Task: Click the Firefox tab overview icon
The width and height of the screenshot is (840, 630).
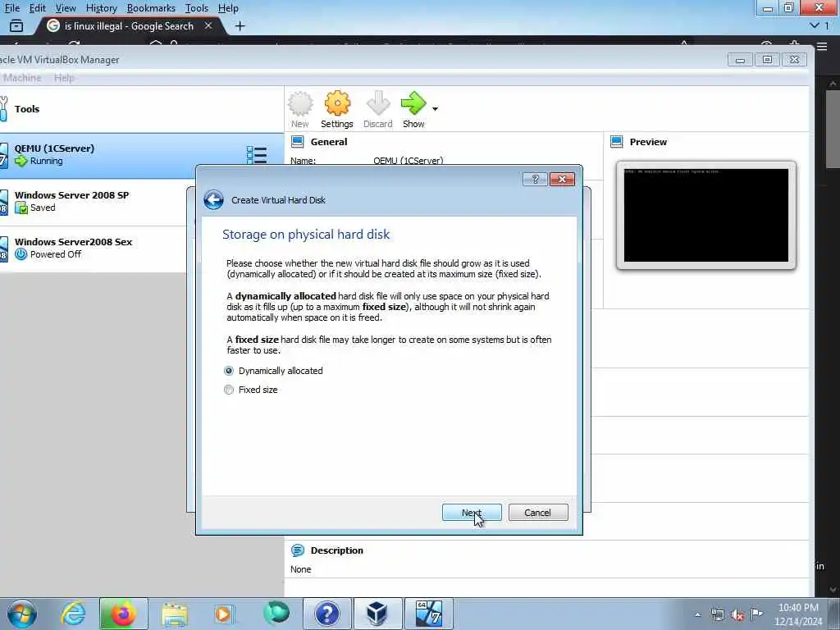Action: coord(16,25)
